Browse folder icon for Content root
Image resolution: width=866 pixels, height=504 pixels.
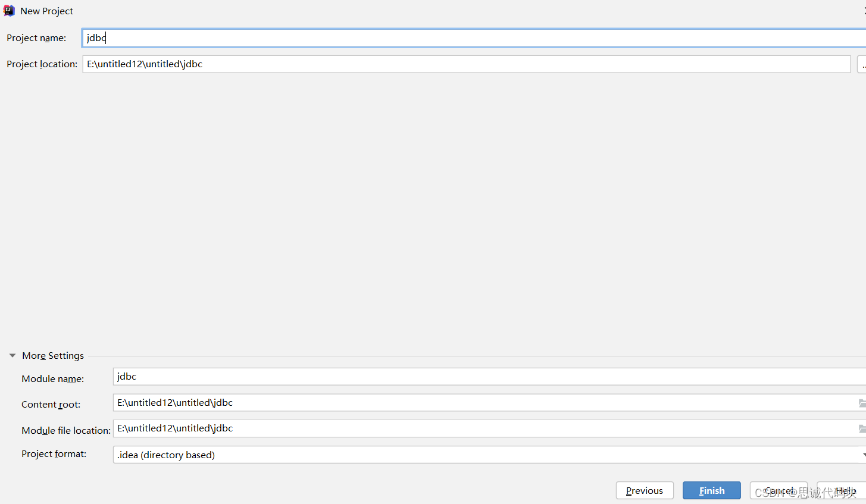(862, 403)
